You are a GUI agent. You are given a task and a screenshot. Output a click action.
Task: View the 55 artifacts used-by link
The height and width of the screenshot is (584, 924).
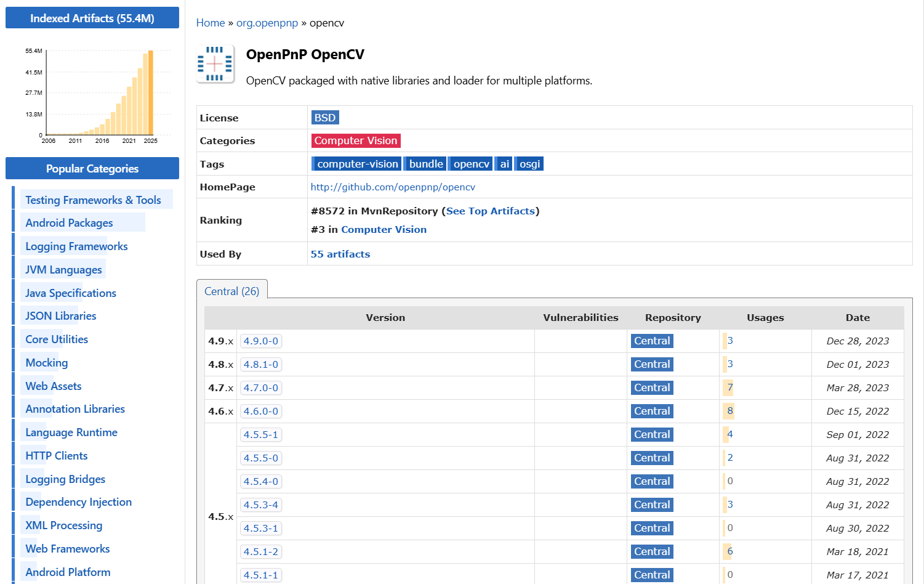[340, 254]
